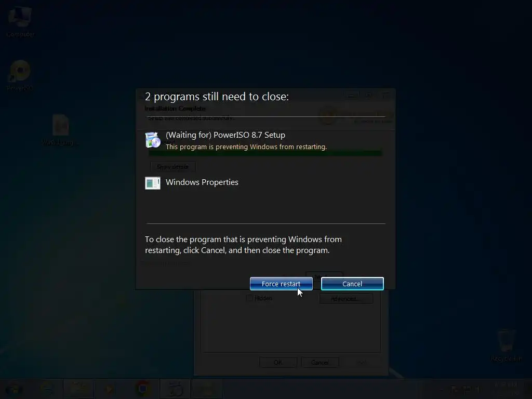Open the dimmed PowerISO desktop shortcut
532x399 pixels.
(20, 75)
